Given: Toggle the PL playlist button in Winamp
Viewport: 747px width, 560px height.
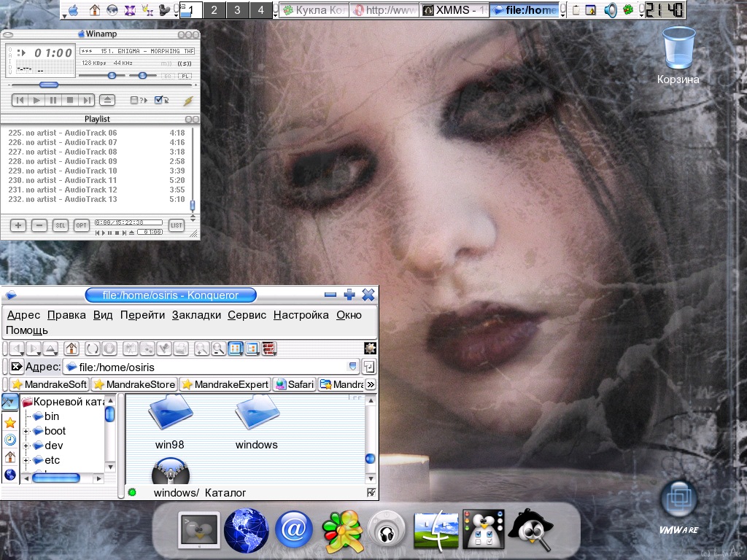Looking at the screenshot, I should [x=185, y=76].
